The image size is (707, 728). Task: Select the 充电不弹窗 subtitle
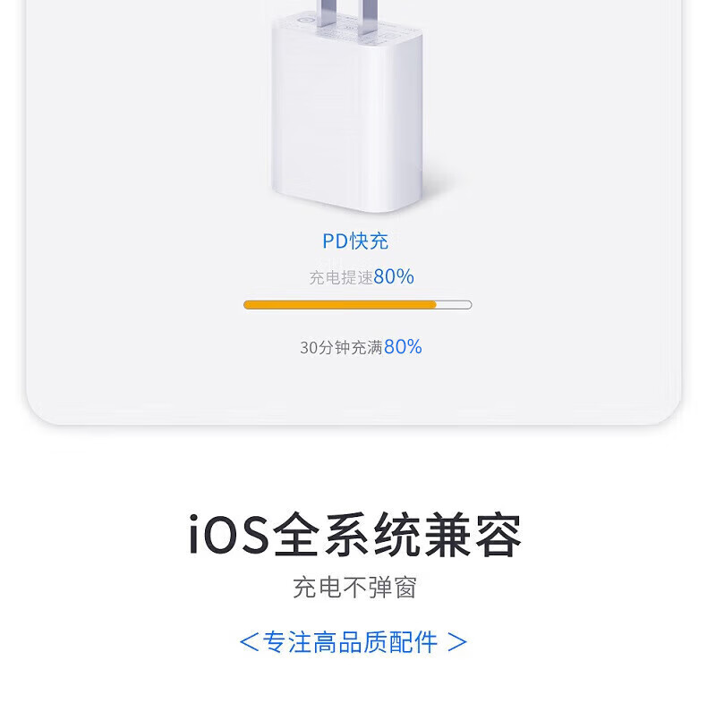pos(354,588)
